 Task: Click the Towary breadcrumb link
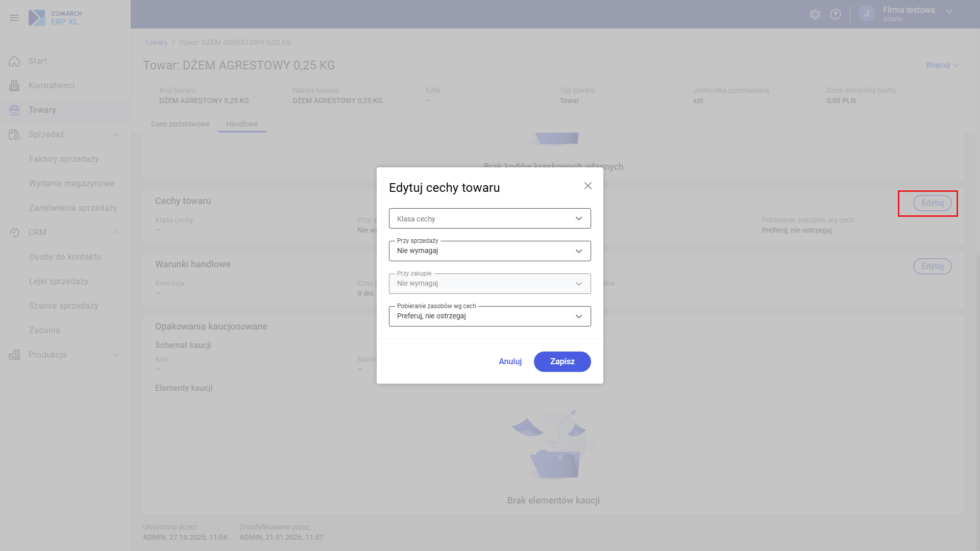point(156,42)
